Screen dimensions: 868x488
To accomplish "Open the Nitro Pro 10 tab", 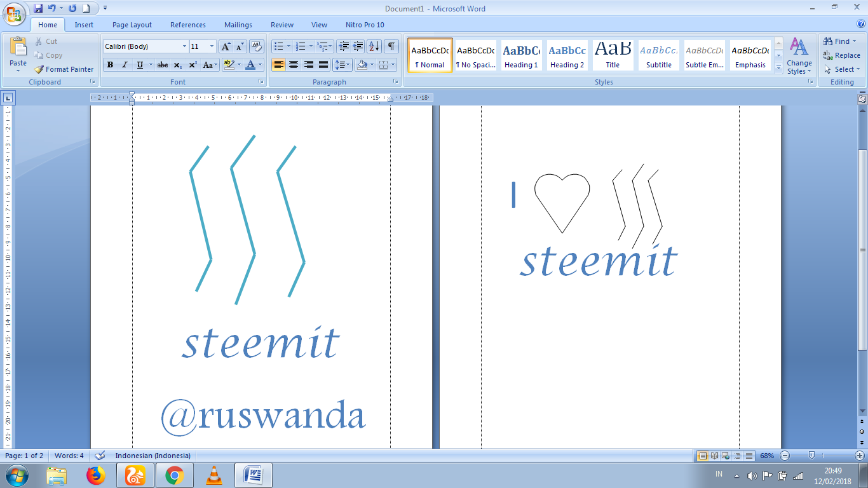I will tap(365, 25).
